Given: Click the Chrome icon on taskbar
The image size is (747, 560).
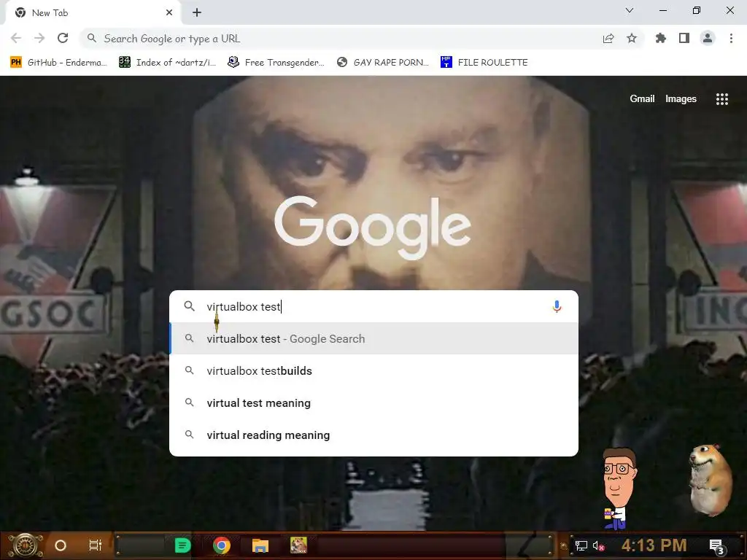Looking at the screenshot, I should click(222, 545).
